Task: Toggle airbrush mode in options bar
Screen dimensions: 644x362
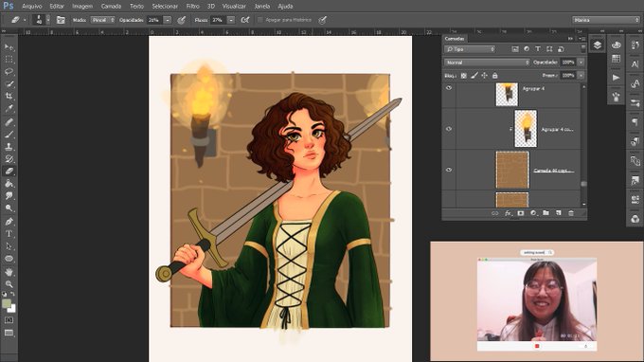Action: pos(245,20)
